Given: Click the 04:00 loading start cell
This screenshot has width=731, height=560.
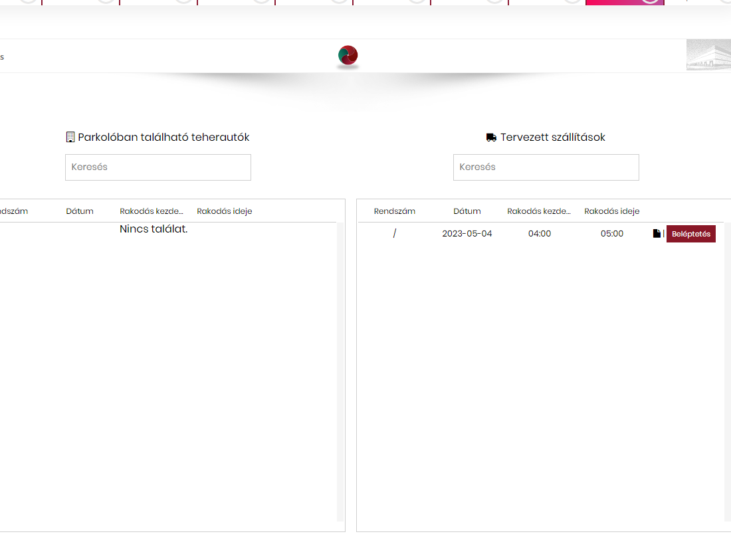Looking at the screenshot, I should (539, 234).
